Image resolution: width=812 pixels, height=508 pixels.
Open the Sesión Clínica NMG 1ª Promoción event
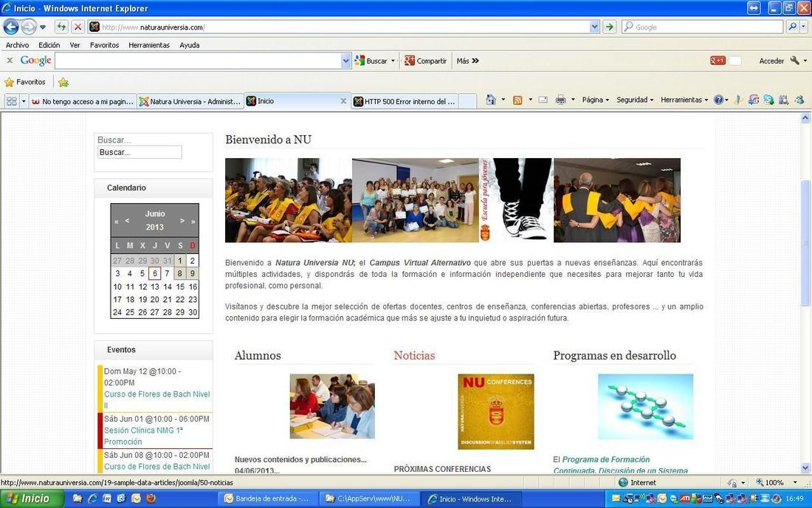click(x=143, y=436)
